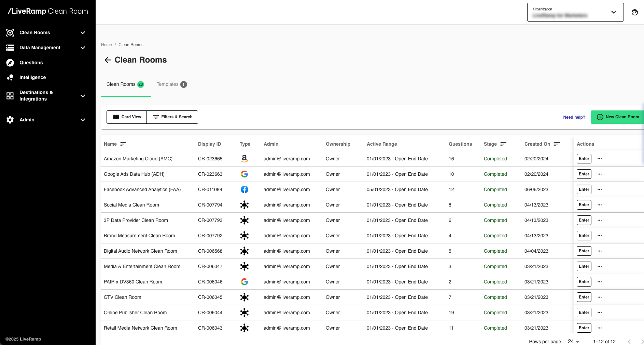
Task: Switch to the Templates tab
Action: (x=167, y=84)
